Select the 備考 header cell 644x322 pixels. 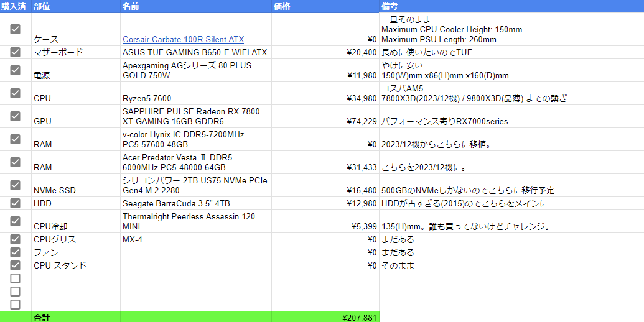click(511, 6)
